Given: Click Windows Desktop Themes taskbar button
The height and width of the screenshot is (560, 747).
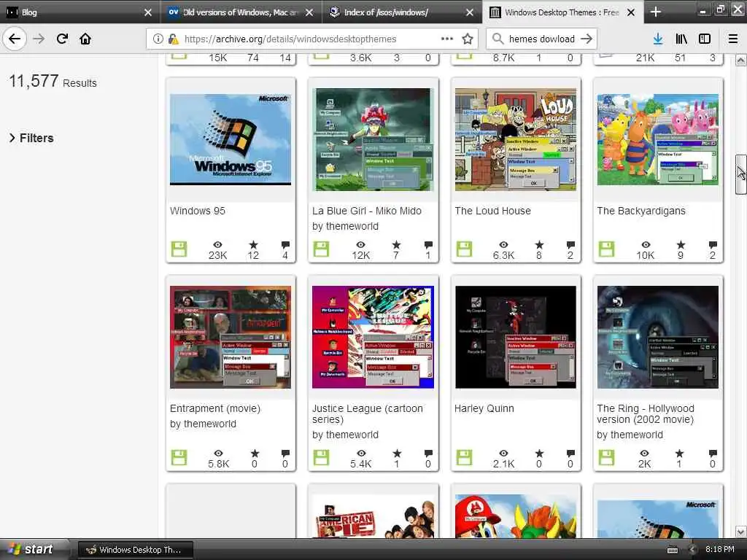Looking at the screenshot, I should tap(135, 550).
